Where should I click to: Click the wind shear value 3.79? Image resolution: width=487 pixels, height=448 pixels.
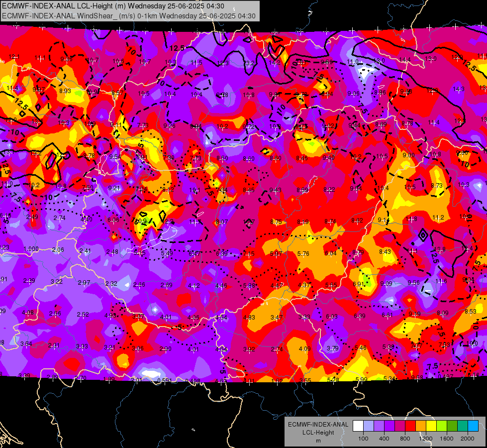coord(332,348)
